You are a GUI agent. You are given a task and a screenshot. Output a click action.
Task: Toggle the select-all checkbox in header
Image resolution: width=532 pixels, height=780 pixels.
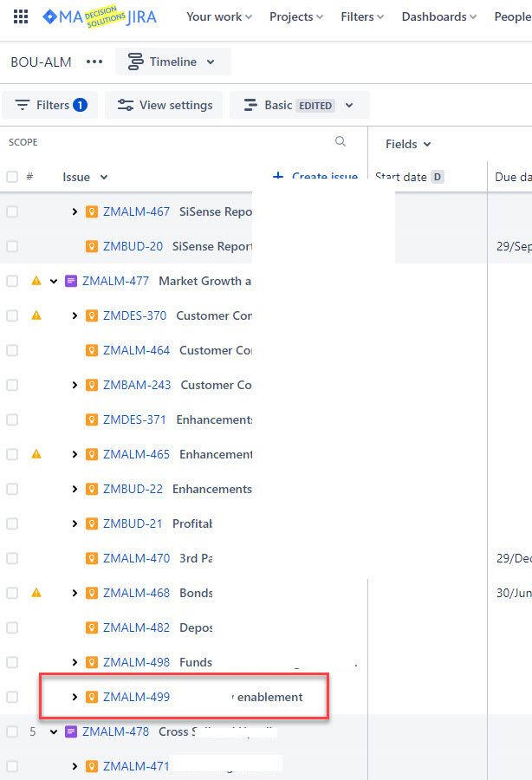[12, 177]
